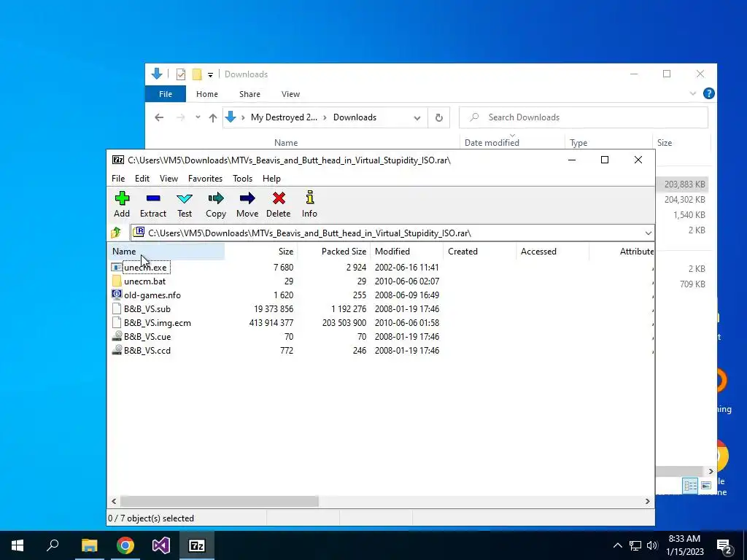Open the 7-Zip Edit menu
Viewport: 747px width, 560px height.
[142, 179]
